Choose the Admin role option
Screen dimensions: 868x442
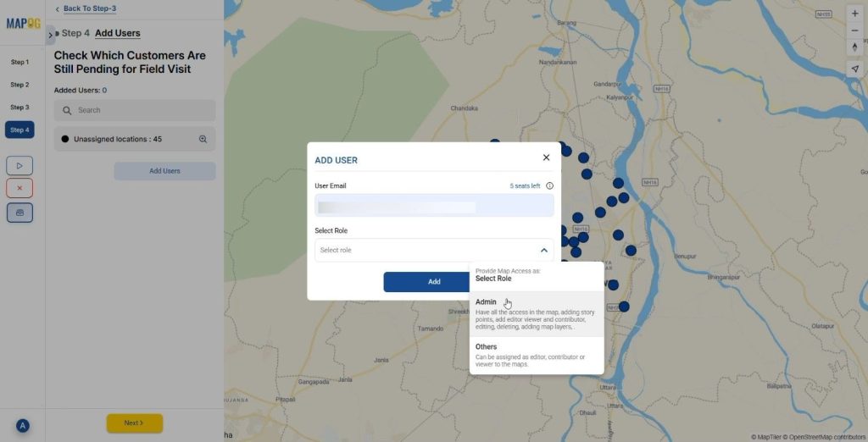pyautogui.click(x=537, y=314)
